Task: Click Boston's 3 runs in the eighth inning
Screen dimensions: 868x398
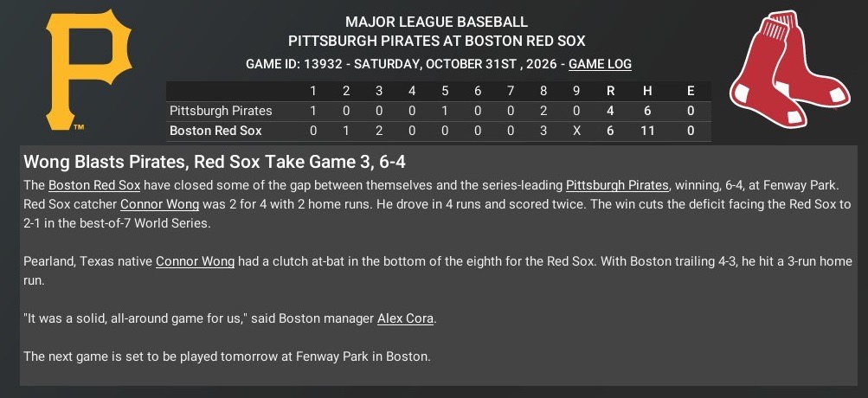Action: pos(543,132)
